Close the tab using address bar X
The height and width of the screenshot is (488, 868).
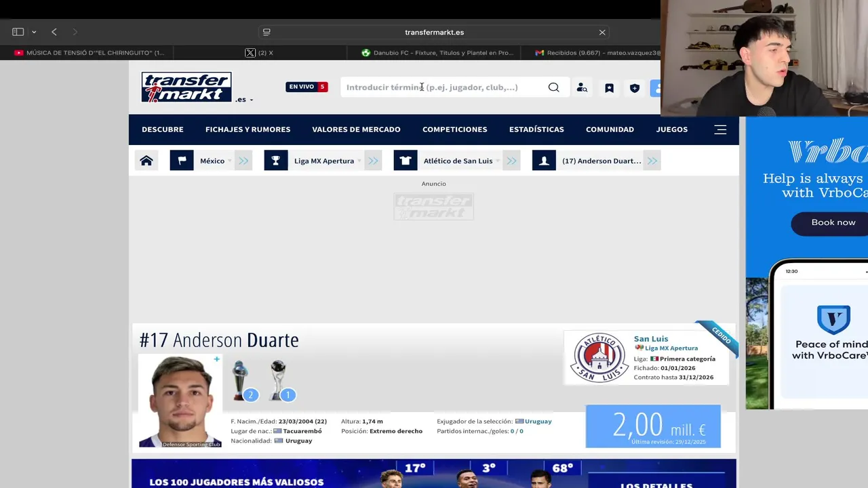tap(602, 32)
